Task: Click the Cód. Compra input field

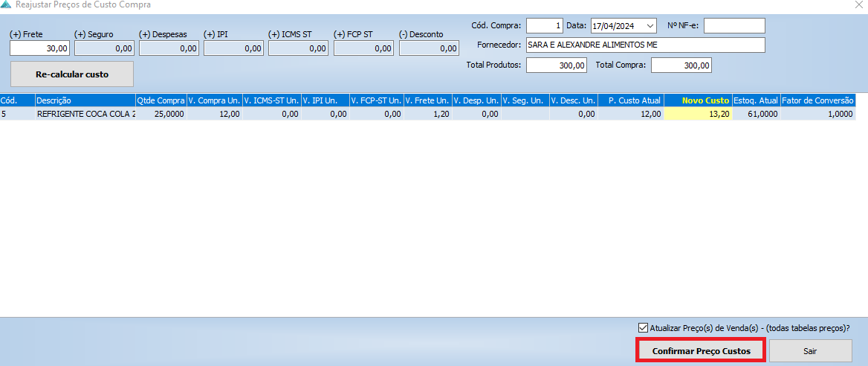Action: click(544, 25)
